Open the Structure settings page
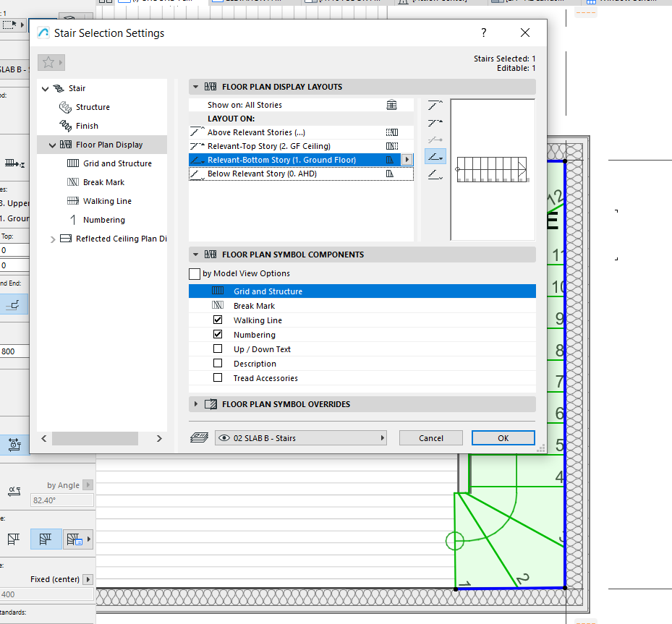This screenshot has width=672, height=624. (93, 107)
